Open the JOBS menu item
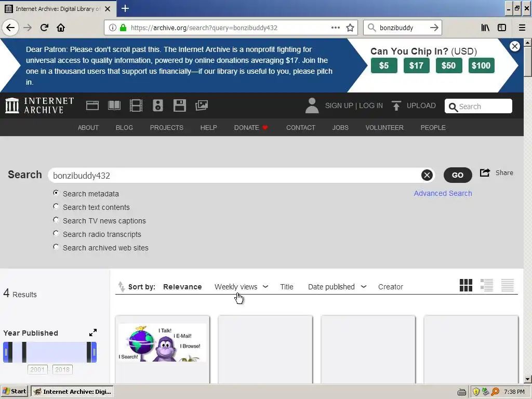Screen dimensions: 532x399 (340, 128)
